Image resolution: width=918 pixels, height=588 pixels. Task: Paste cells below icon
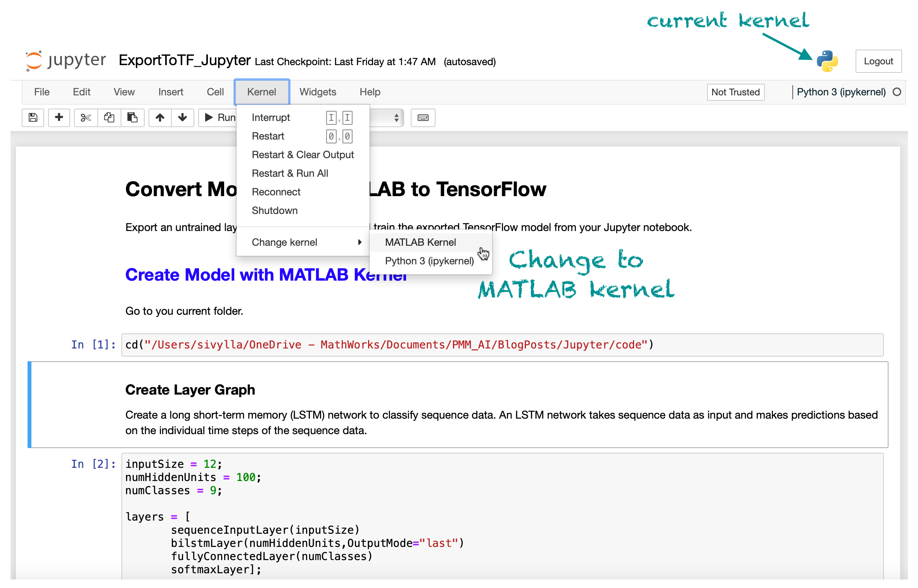pyautogui.click(x=132, y=117)
